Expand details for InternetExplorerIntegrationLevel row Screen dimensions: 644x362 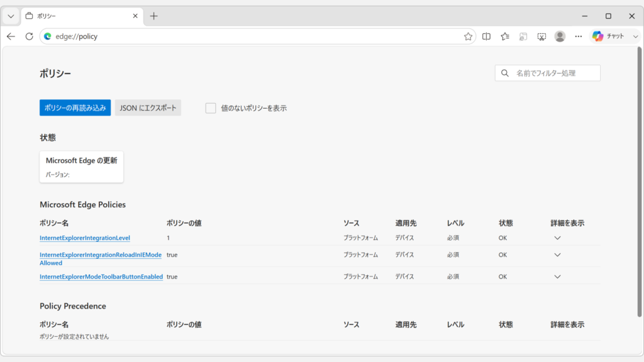click(x=557, y=238)
